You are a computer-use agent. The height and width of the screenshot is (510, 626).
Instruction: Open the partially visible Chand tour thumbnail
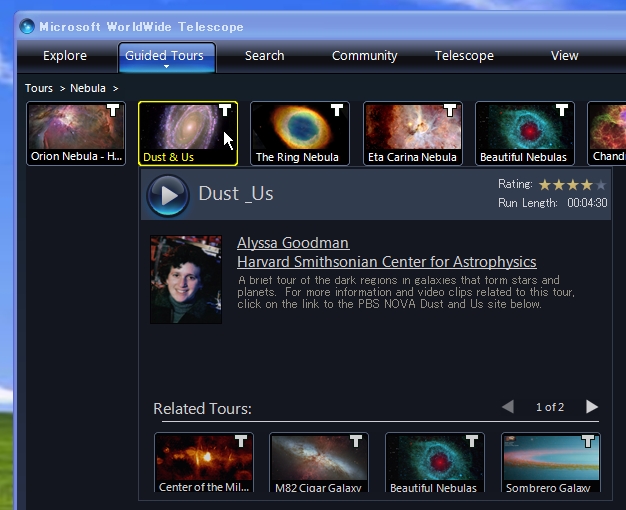point(607,133)
